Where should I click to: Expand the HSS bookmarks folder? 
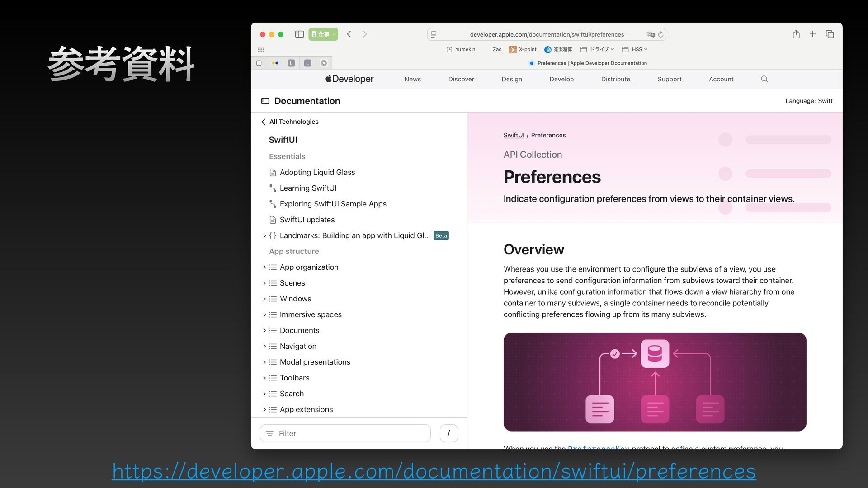[x=635, y=50]
